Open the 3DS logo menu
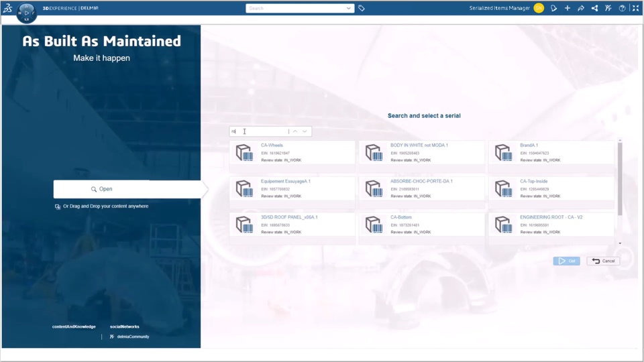The image size is (644, 362). (x=8, y=8)
